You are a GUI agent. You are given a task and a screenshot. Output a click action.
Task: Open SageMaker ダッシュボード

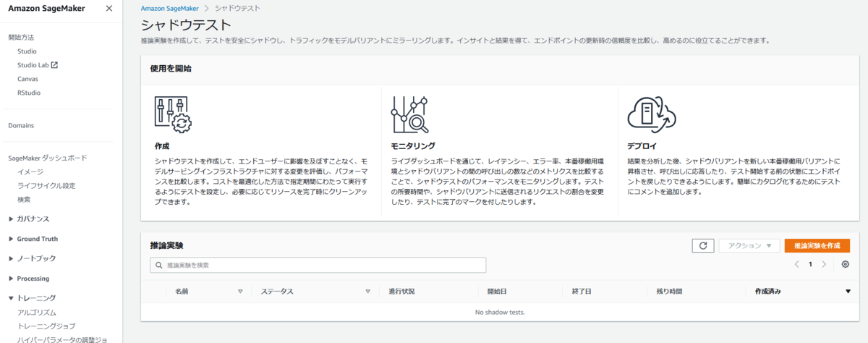click(48, 158)
